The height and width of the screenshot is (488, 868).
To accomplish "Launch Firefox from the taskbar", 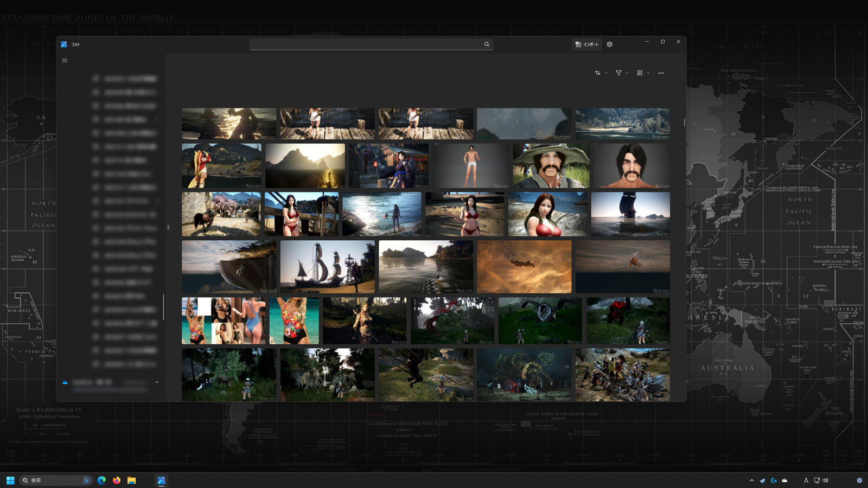I will click(117, 480).
